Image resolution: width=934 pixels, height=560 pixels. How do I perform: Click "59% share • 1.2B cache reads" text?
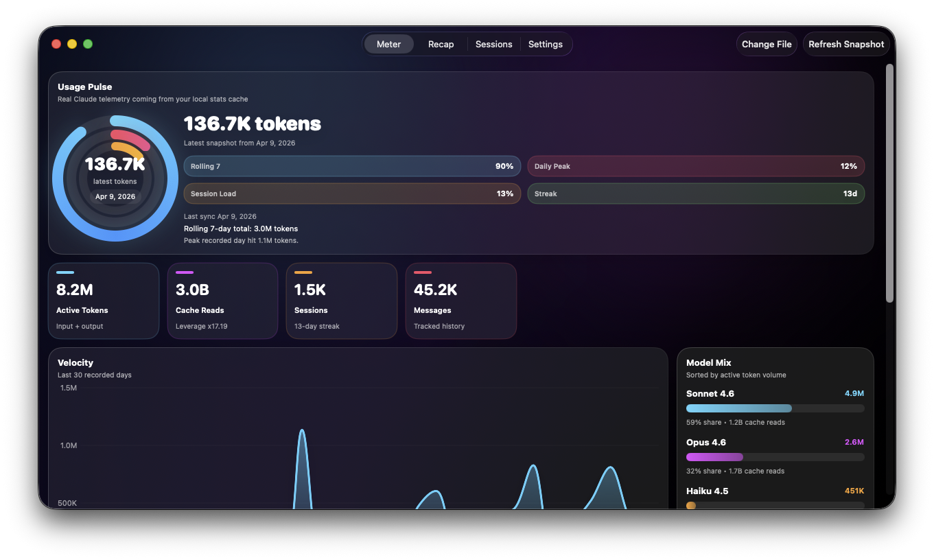click(736, 423)
